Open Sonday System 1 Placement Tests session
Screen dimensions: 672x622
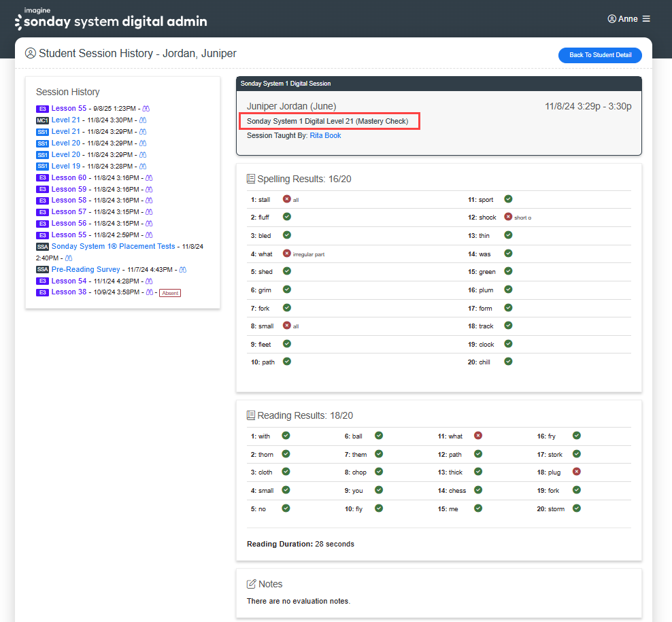113,247
